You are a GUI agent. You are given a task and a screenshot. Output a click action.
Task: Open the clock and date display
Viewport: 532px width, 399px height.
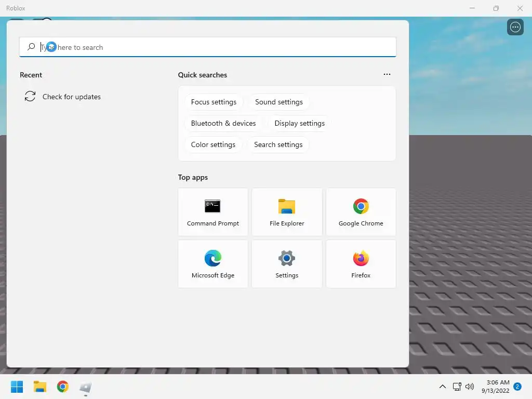495,387
